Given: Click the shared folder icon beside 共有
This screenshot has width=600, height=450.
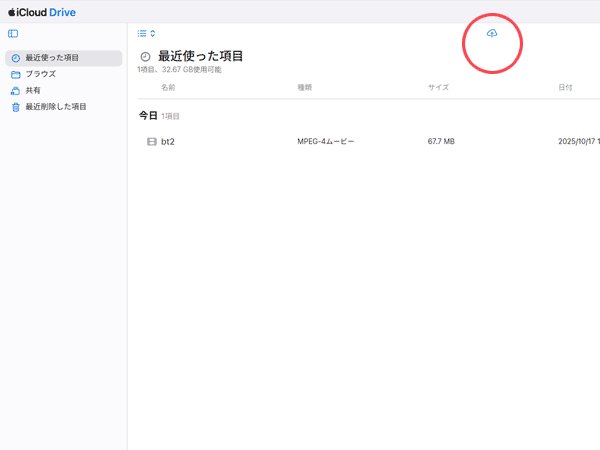Looking at the screenshot, I should (x=15, y=90).
